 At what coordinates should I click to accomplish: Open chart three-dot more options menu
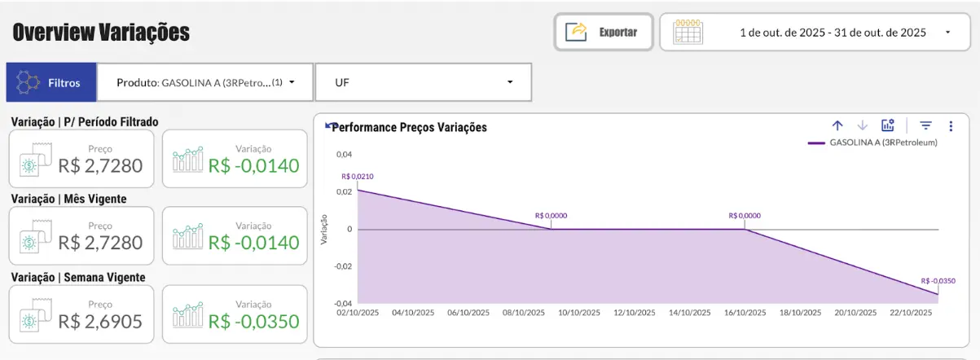951,125
